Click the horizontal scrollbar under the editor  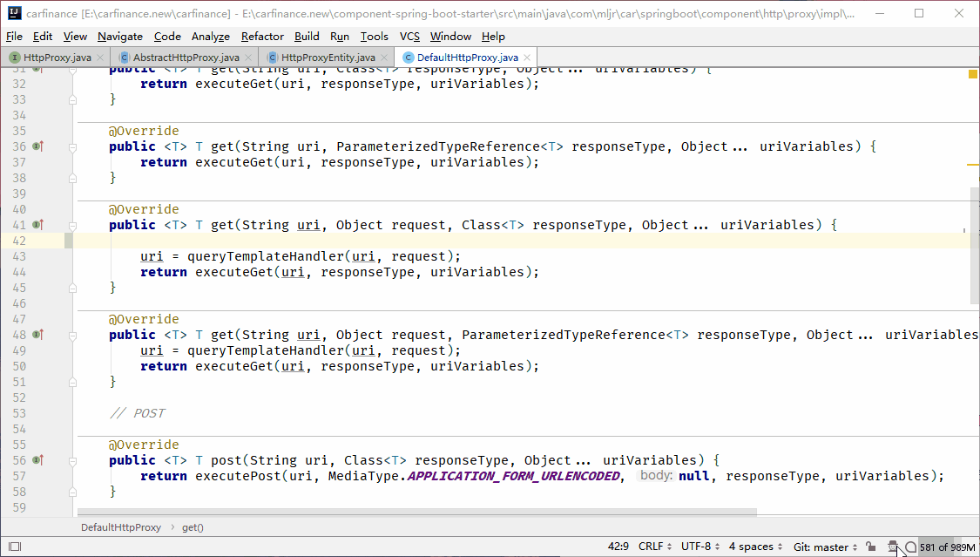pyautogui.click(x=418, y=513)
